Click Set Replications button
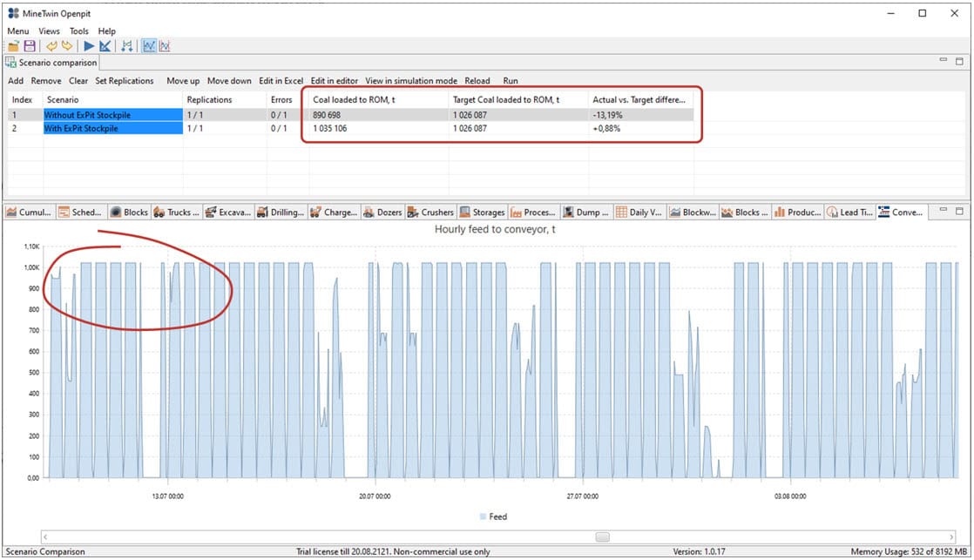 (124, 81)
